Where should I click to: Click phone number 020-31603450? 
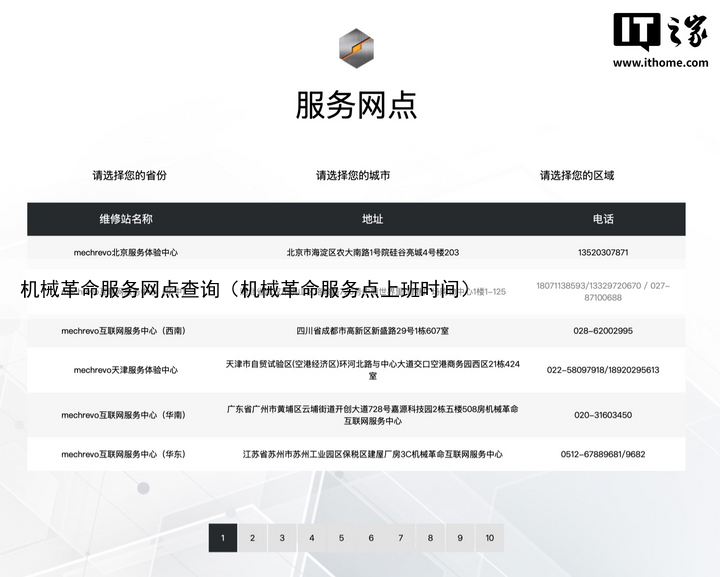[x=603, y=415]
